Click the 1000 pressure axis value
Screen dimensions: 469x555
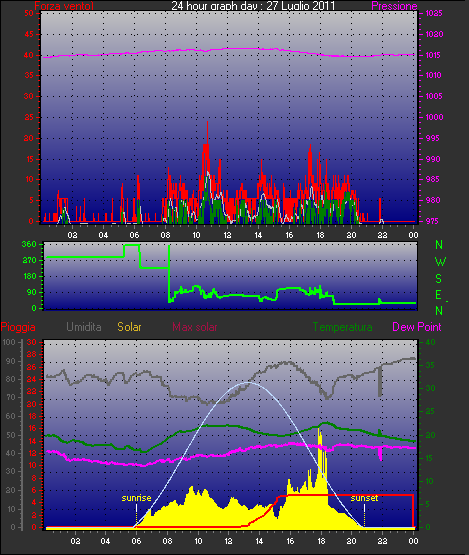coord(434,117)
